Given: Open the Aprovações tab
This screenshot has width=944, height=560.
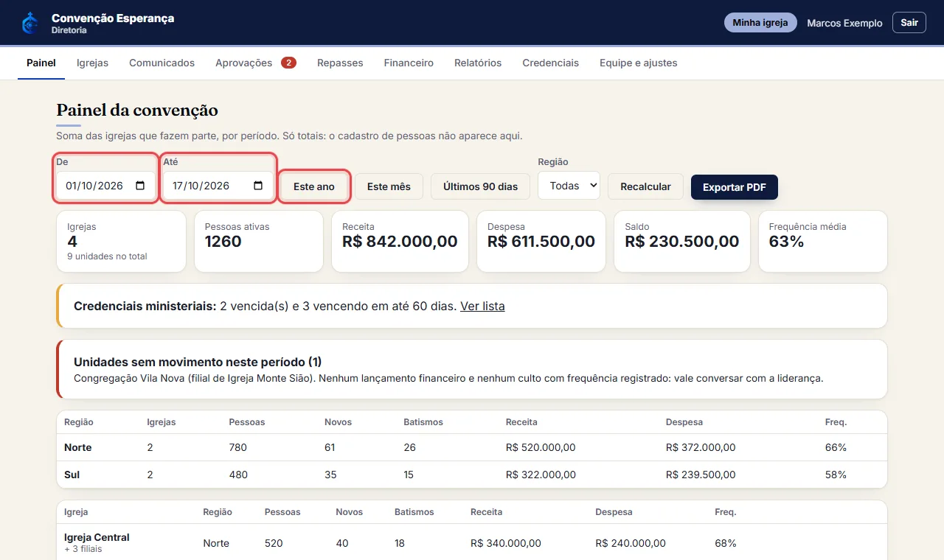Looking at the screenshot, I should pyautogui.click(x=256, y=63).
